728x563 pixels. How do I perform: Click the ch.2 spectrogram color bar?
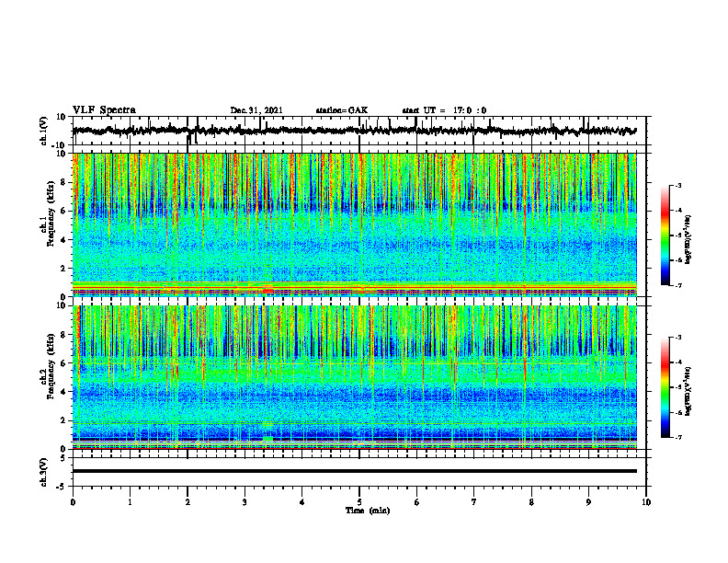[665, 387]
